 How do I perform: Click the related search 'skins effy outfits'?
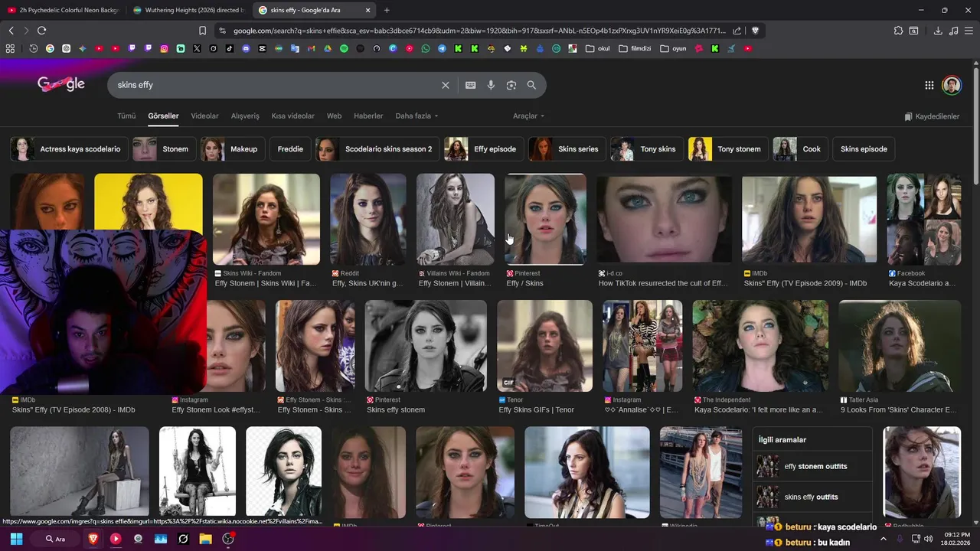click(812, 497)
